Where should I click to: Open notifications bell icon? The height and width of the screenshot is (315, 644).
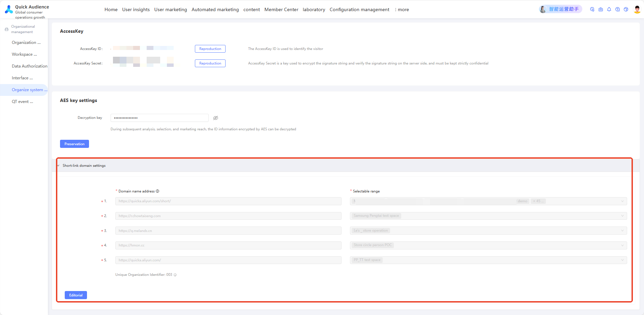click(x=609, y=9)
